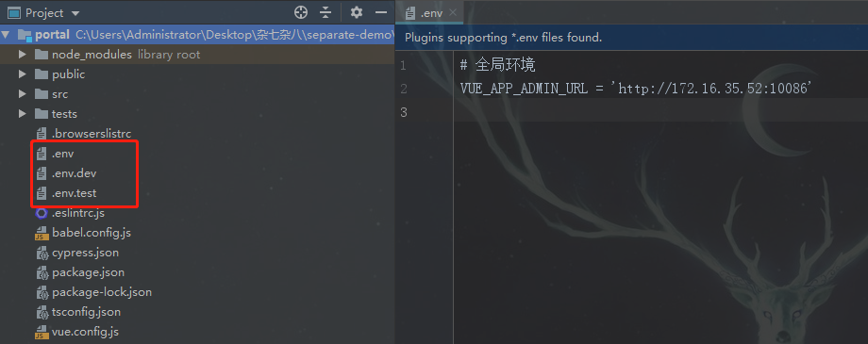Click the project path text beside portal
The image size is (868, 344).
pyautogui.click(x=235, y=35)
